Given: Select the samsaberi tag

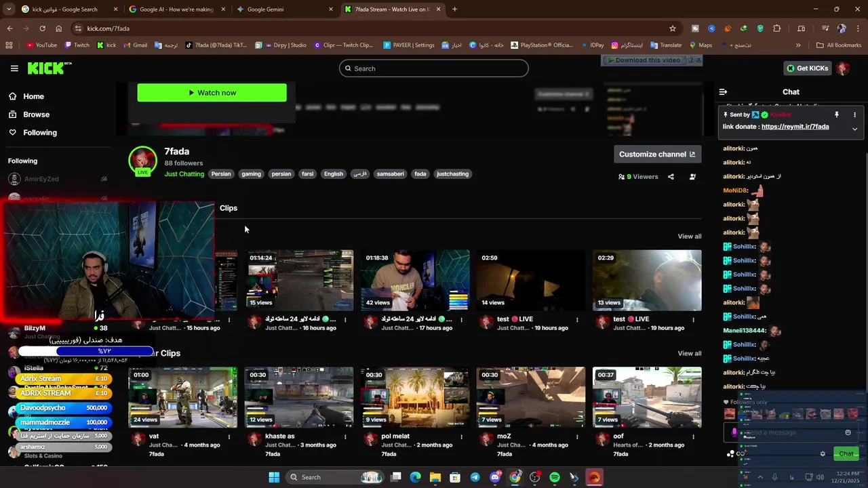Looking at the screenshot, I should tap(391, 174).
